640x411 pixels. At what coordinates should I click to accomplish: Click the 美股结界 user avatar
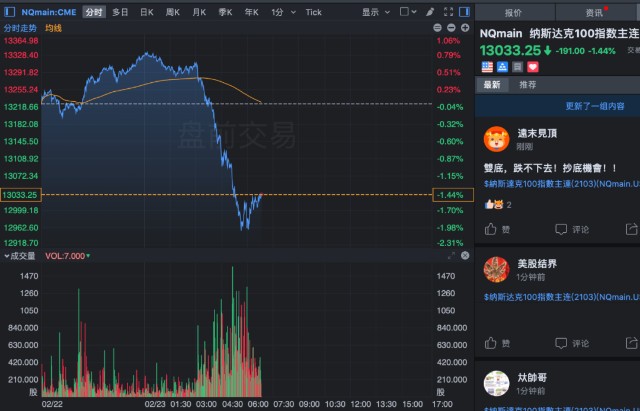click(494, 268)
